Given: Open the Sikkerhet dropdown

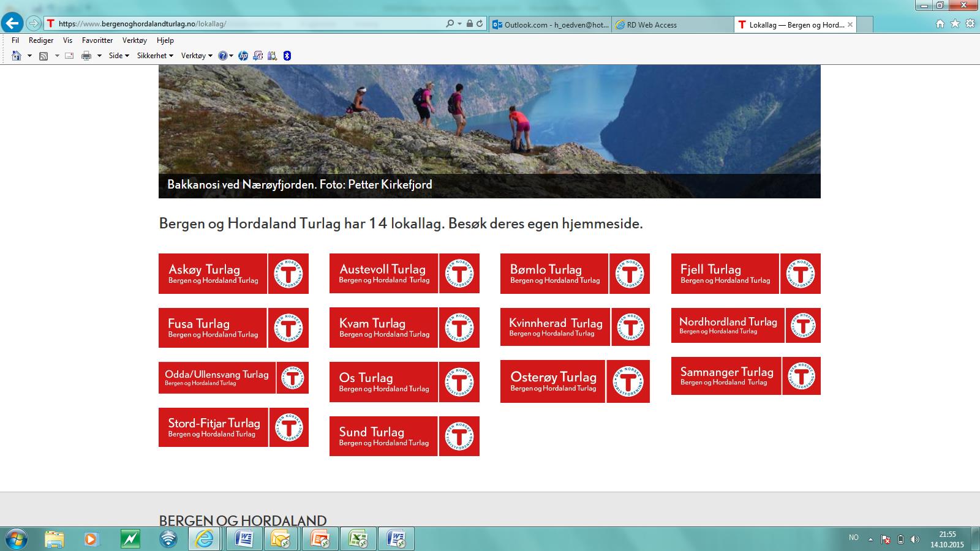Looking at the screenshot, I should point(155,56).
